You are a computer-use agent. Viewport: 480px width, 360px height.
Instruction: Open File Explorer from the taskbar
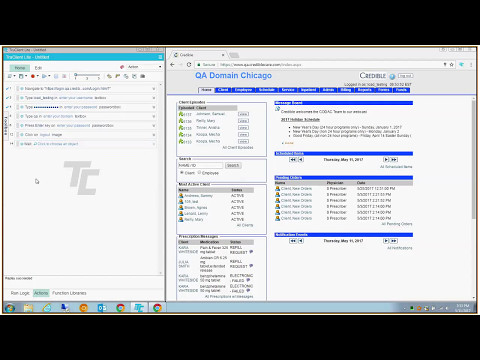click(x=29, y=308)
